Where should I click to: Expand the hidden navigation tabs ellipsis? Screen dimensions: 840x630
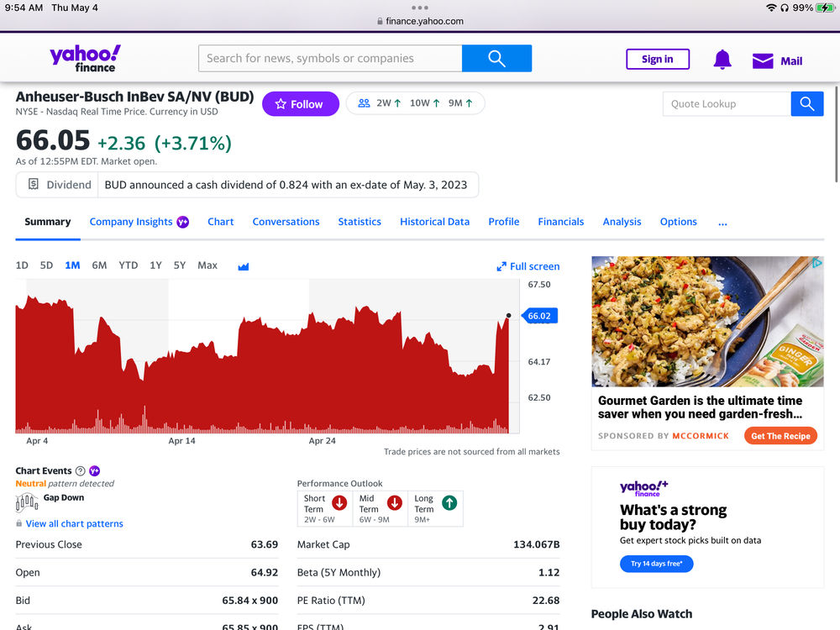pos(722,222)
